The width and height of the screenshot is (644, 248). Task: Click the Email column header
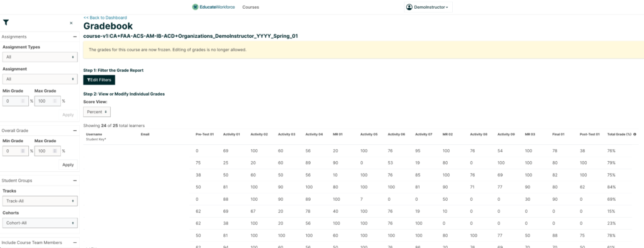pos(145,134)
